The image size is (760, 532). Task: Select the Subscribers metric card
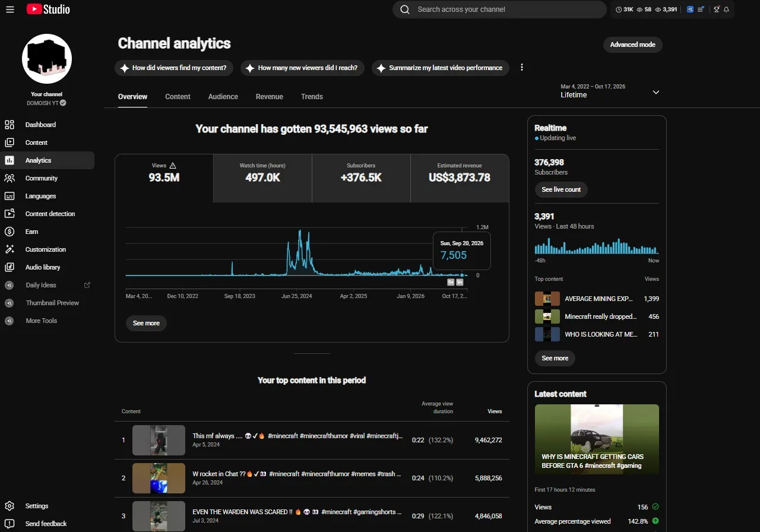tap(361, 178)
